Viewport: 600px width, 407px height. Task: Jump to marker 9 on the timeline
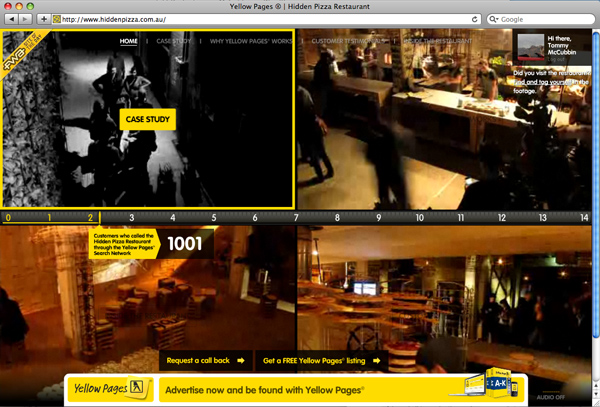378,218
